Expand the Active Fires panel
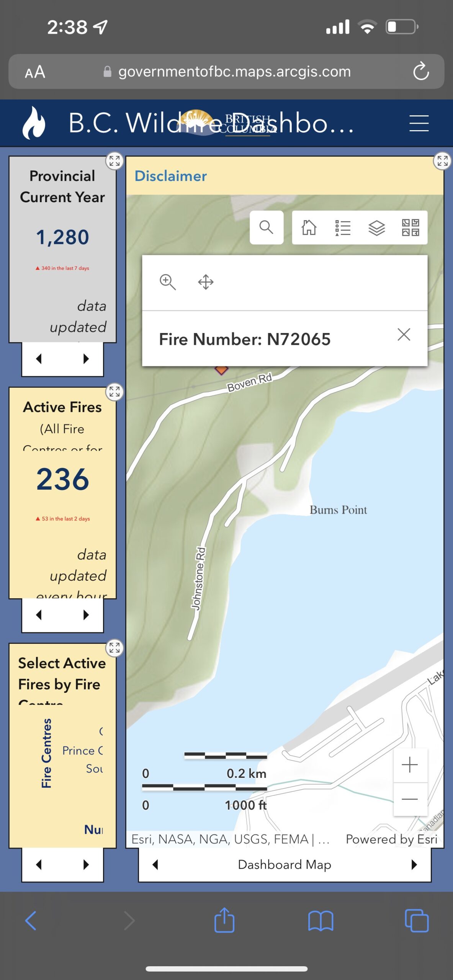The height and width of the screenshot is (980, 453). (114, 392)
